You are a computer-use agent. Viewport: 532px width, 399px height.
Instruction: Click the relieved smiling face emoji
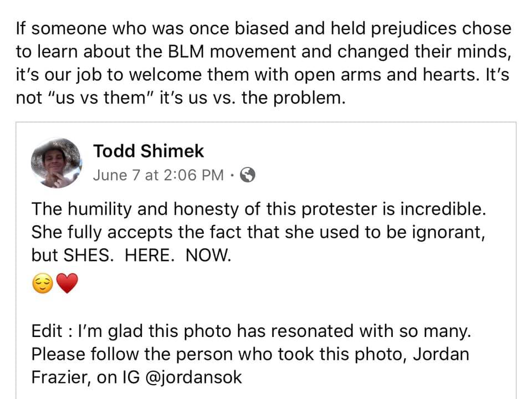coord(43,283)
